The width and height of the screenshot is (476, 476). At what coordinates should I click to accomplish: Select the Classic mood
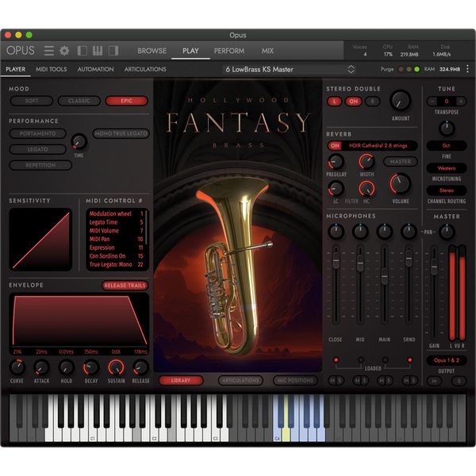(x=79, y=101)
